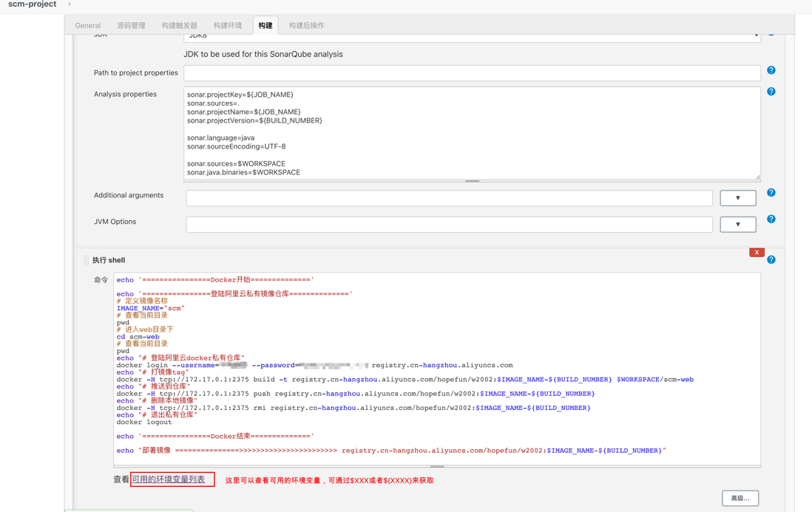Switch to the General tab
Screen dimensions: 812x512
coord(87,25)
